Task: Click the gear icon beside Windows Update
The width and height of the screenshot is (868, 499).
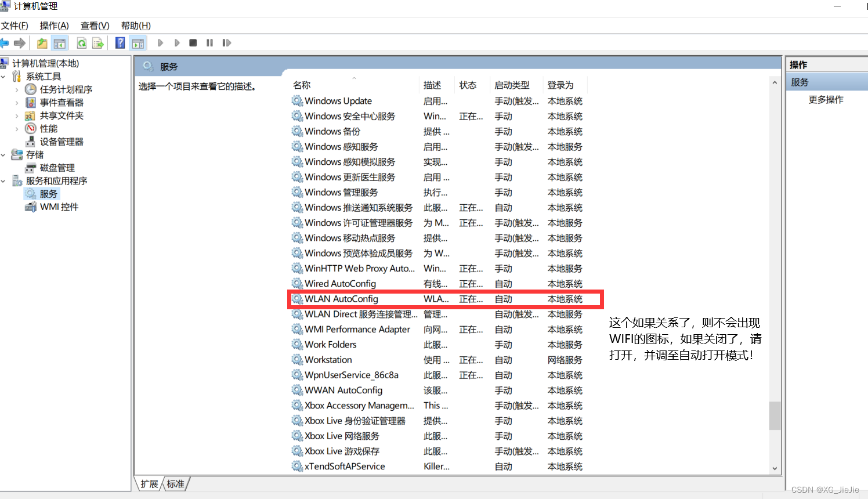Action: pyautogui.click(x=297, y=101)
